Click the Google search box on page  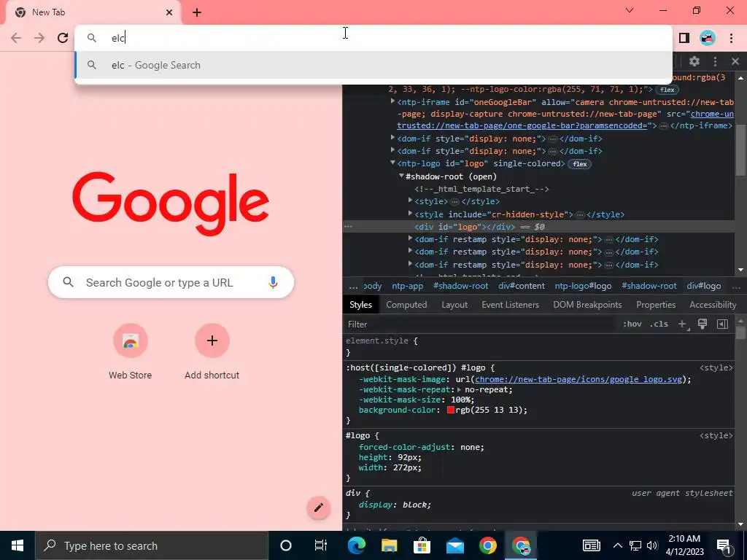pos(171,282)
